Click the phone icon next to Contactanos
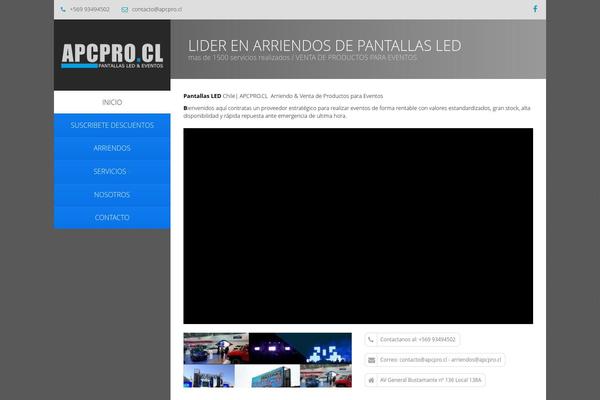This screenshot has height=400, width=600. tap(371, 340)
